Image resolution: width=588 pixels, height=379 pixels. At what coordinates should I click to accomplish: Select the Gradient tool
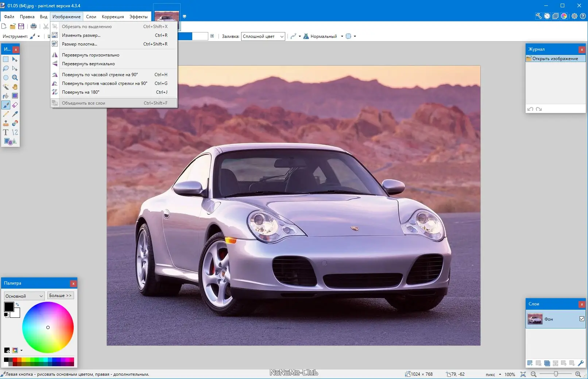click(x=15, y=96)
